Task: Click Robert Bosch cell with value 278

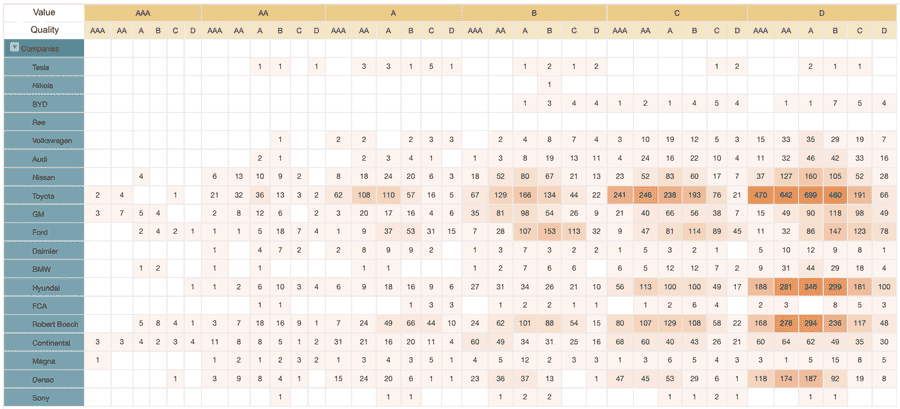Action: (786, 324)
